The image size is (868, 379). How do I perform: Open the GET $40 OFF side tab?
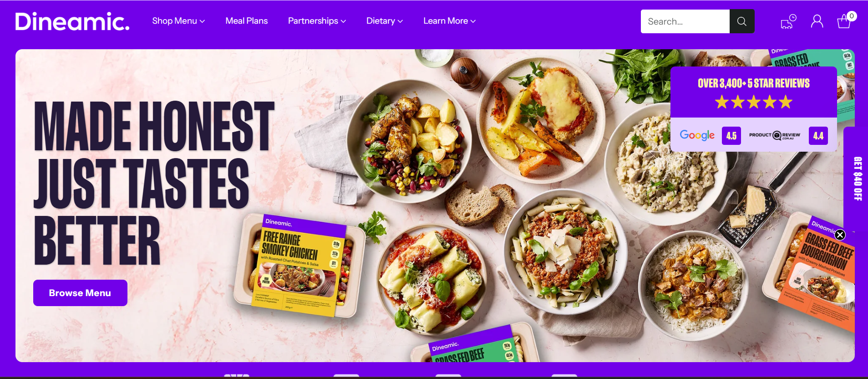(857, 179)
